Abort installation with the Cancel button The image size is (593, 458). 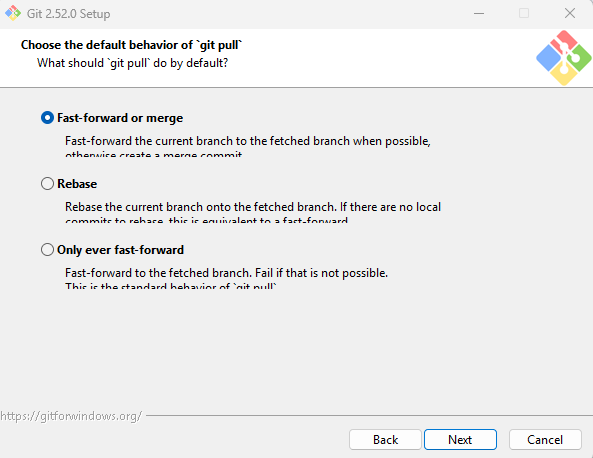tap(545, 439)
